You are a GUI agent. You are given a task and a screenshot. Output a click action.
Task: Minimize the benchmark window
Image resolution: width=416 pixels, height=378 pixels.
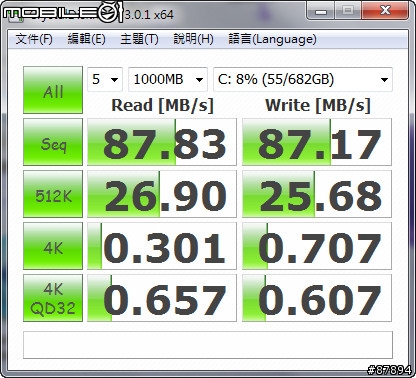(321, 11)
